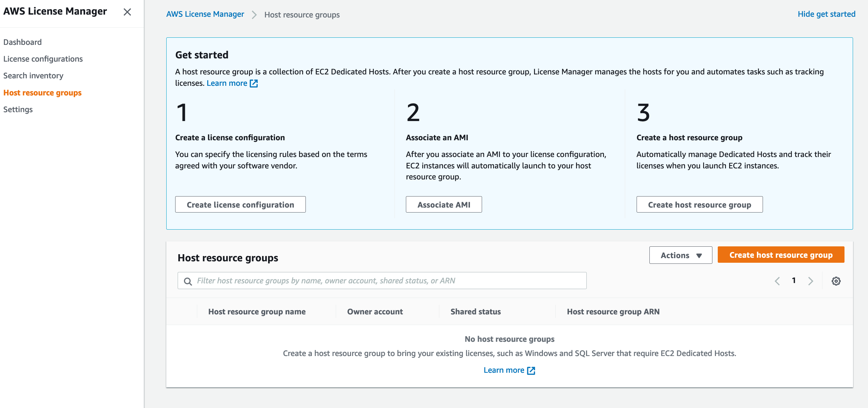Open License configurations in sidebar
The width and height of the screenshot is (868, 408).
point(43,59)
